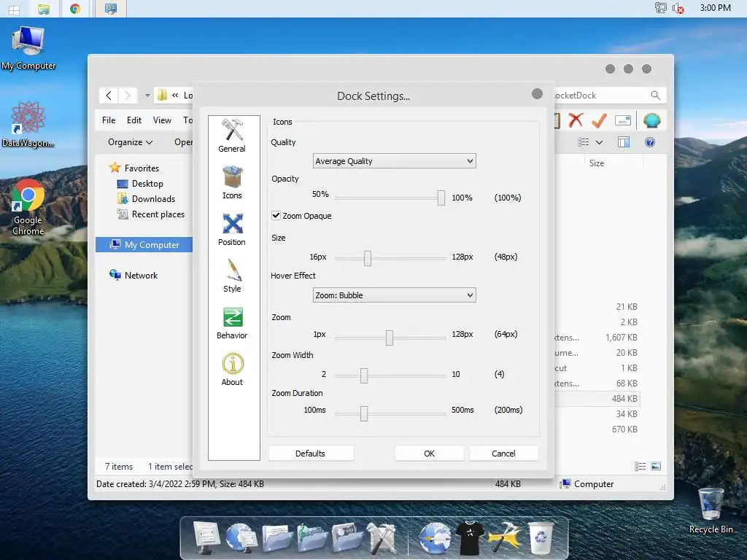Open the Edit menu in Explorer
Screen dimensions: 747x560
click(x=134, y=120)
